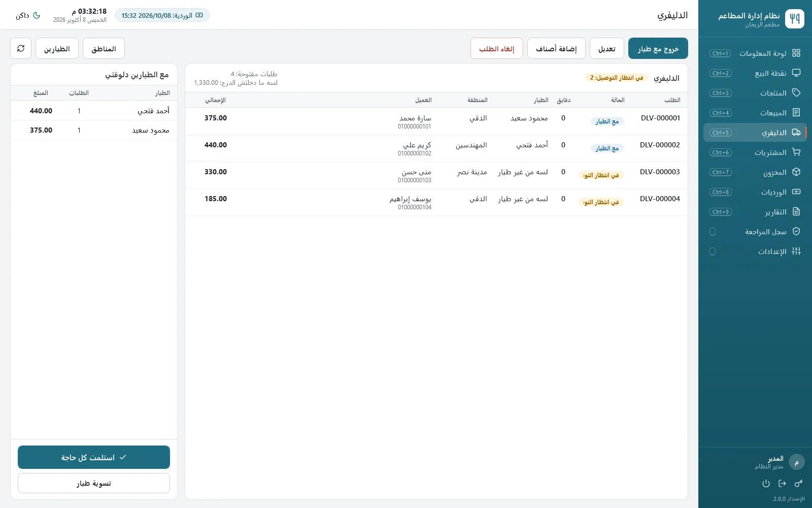Click the المدير user avatar circle

(x=796, y=462)
